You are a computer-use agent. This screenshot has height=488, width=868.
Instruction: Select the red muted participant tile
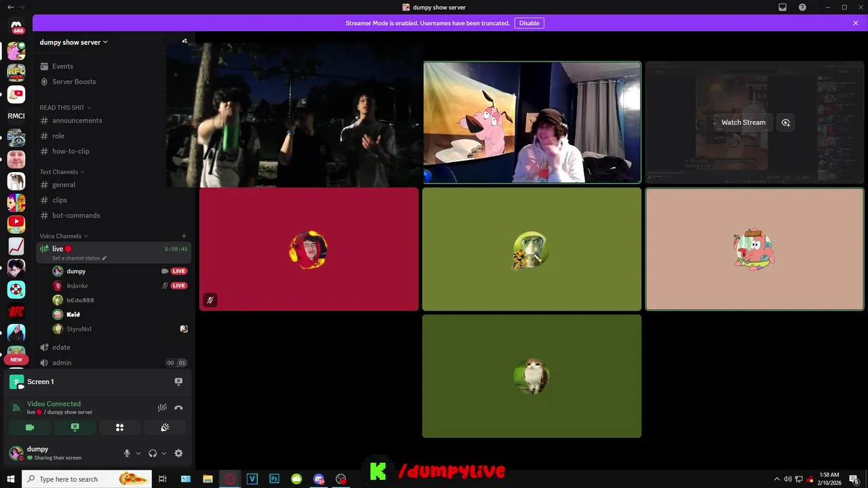pos(309,249)
